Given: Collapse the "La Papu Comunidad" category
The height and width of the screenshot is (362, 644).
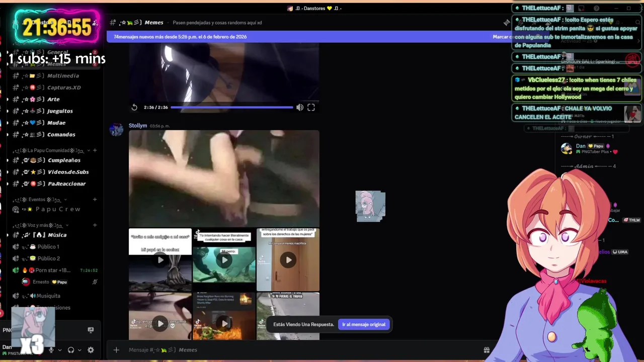Looking at the screenshot, I should 50,150.
